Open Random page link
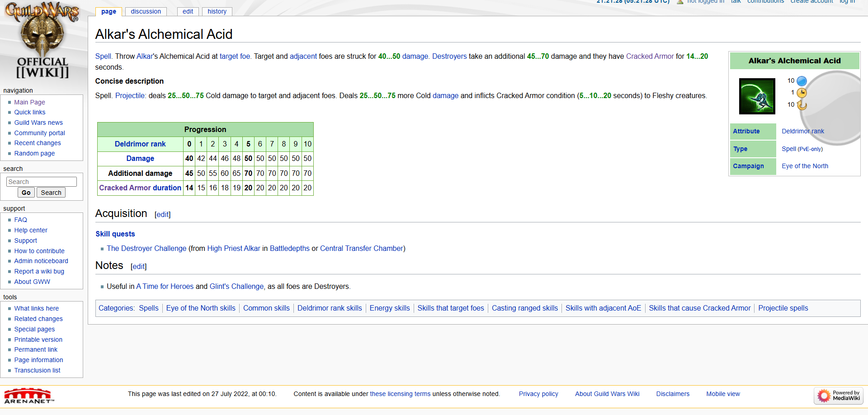 (34, 153)
